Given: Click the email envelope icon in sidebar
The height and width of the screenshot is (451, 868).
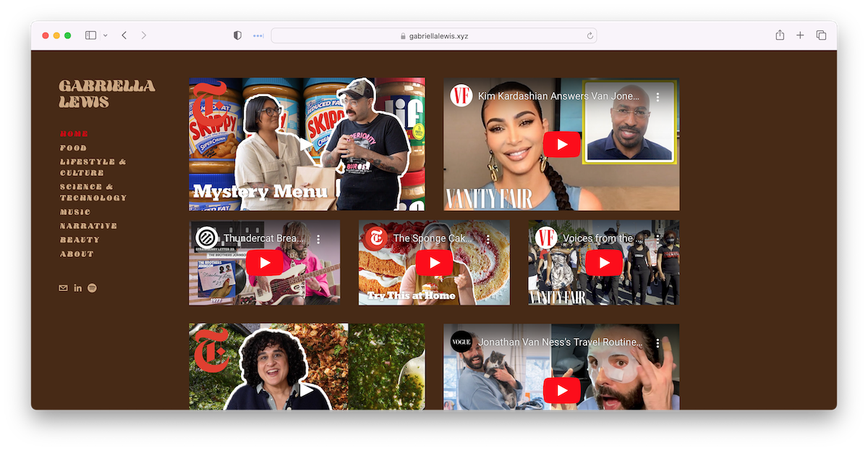Looking at the screenshot, I should tap(63, 288).
